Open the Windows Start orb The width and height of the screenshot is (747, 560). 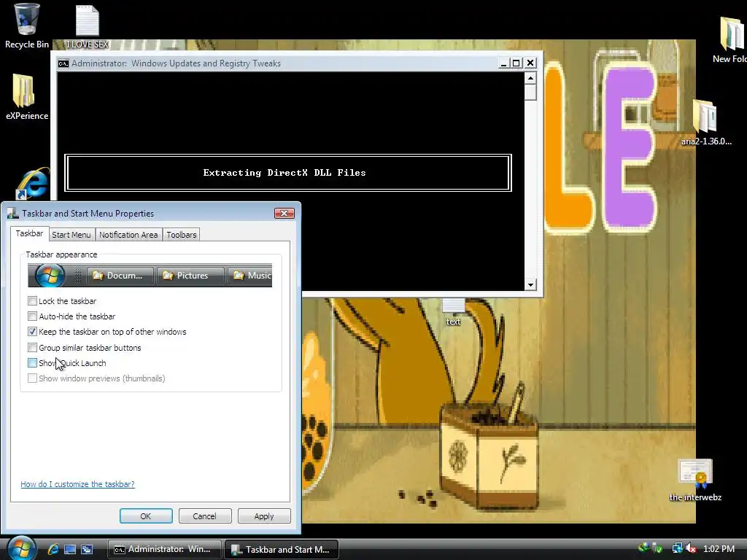(x=21, y=548)
